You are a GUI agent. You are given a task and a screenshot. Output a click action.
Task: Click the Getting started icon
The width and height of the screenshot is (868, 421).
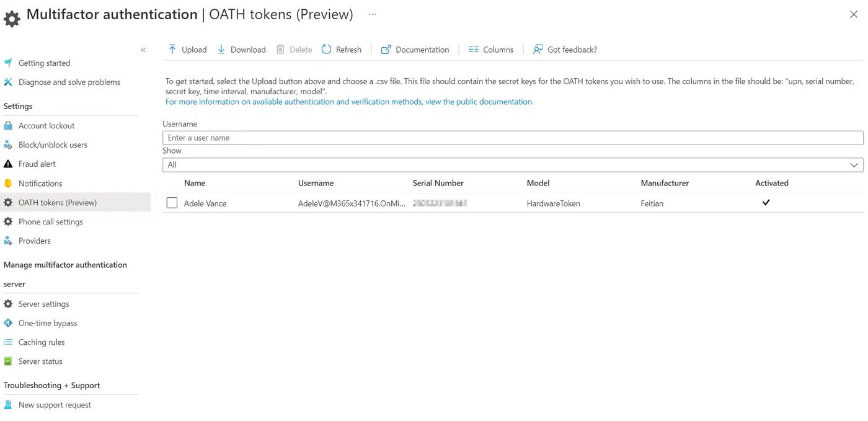tap(8, 63)
